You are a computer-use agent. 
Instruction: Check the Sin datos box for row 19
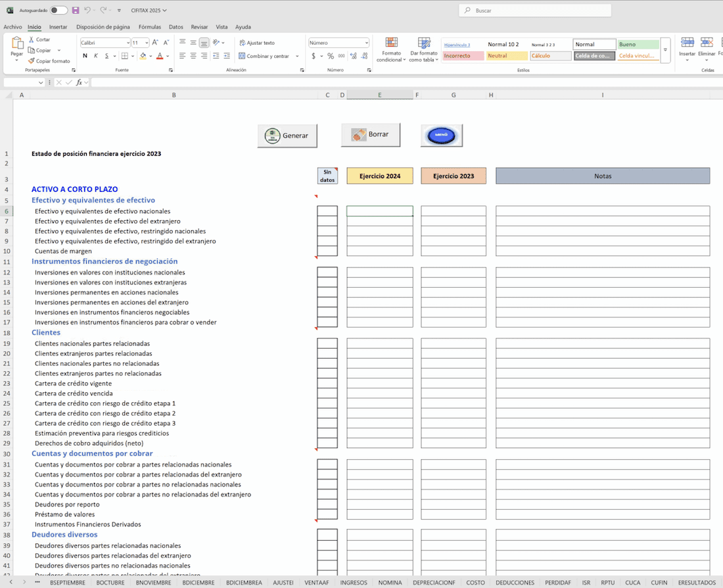(x=327, y=344)
